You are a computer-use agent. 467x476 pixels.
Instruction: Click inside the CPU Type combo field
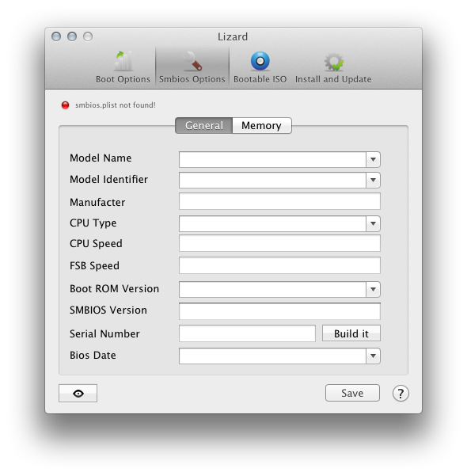click(x=272, y=223)
